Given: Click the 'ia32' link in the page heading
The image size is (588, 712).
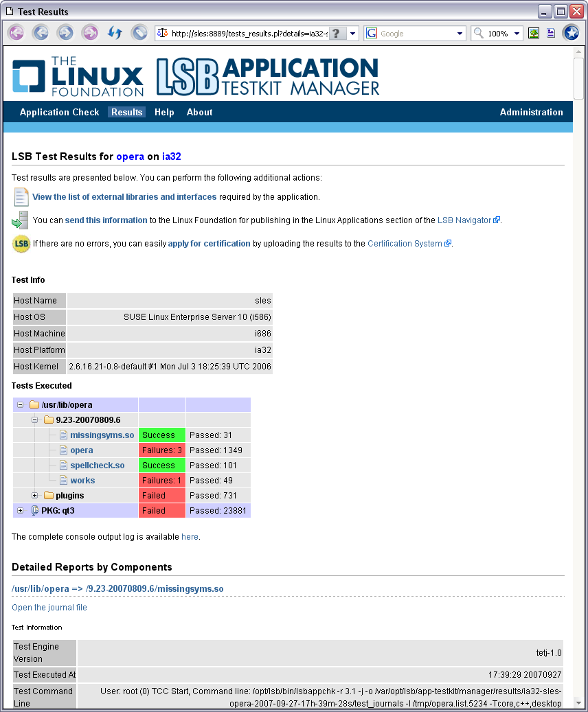Looking at the screenshot, I should point(172,157).
